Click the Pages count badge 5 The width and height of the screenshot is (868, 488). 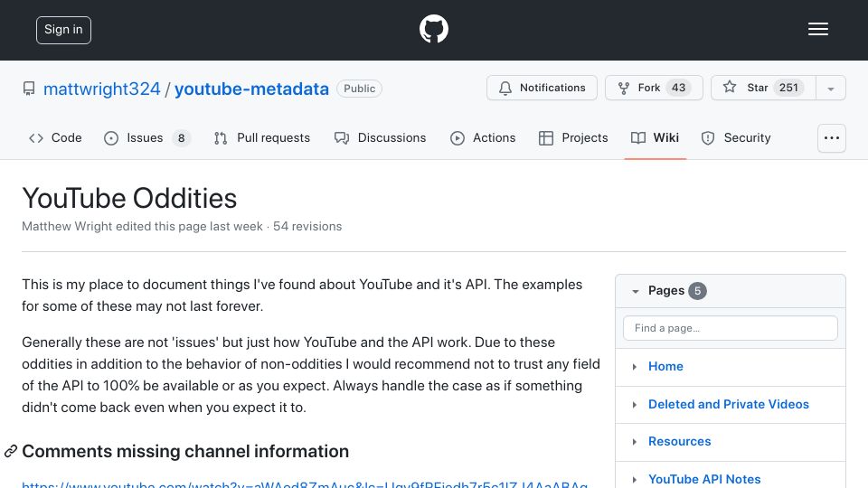click(697, 291)
